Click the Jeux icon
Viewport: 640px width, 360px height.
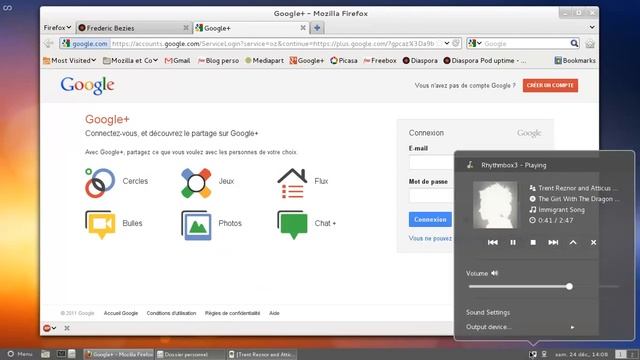(x=196, y=183)
